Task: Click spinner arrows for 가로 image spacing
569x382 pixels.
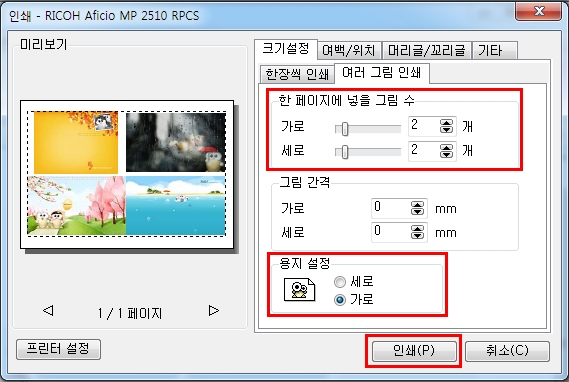Action: pos(418,208)
